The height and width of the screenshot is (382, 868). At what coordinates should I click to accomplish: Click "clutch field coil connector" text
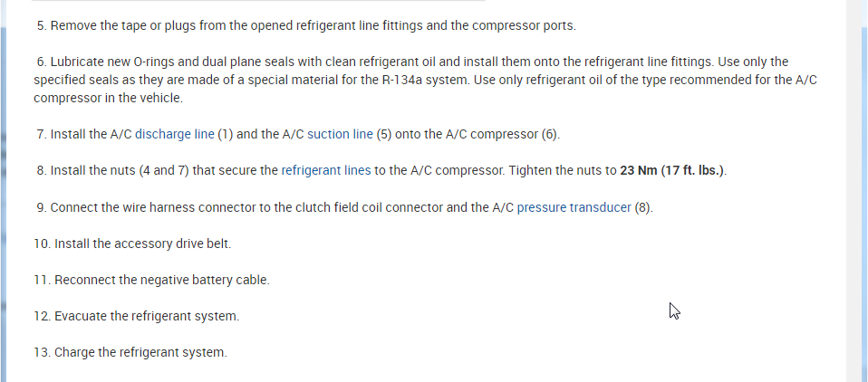tap(374, 207)
